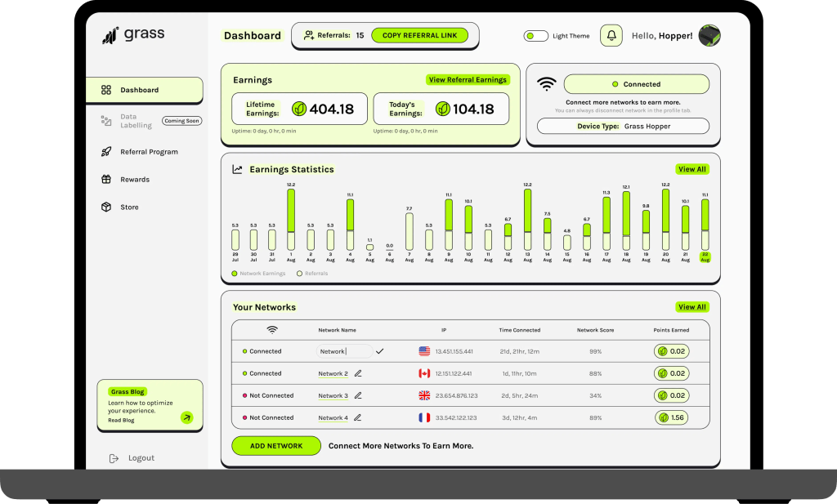Click the edit pencil for Network 3
This screenshot has height=504, width=837.
pyautogui.click(x=358, y=395)
